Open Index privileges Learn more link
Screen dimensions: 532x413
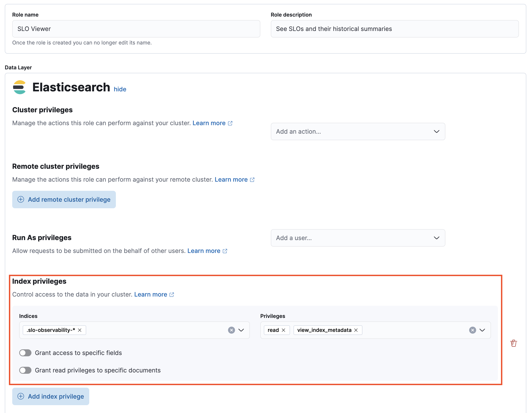(151, 294)
